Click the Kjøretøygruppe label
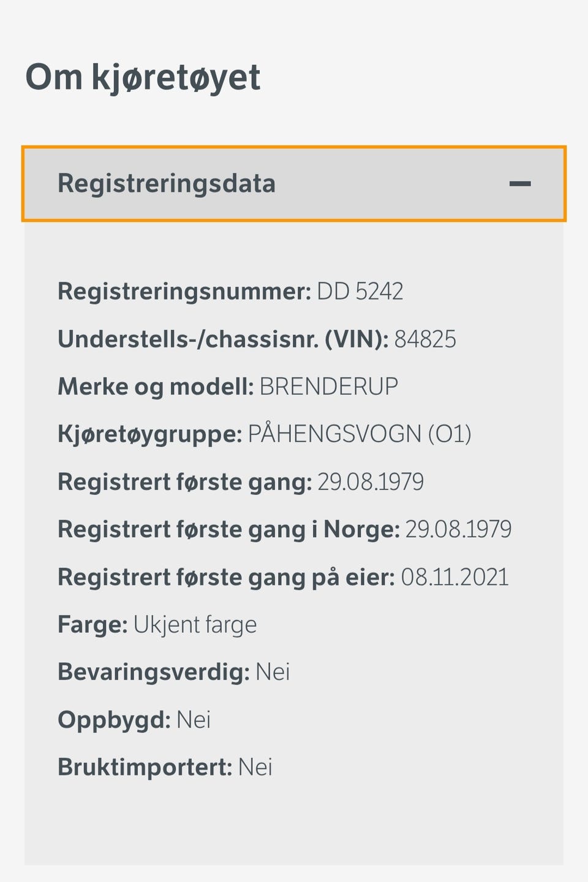Image resolution: width=588 pixels, height=882 pixels. [150, 434]
